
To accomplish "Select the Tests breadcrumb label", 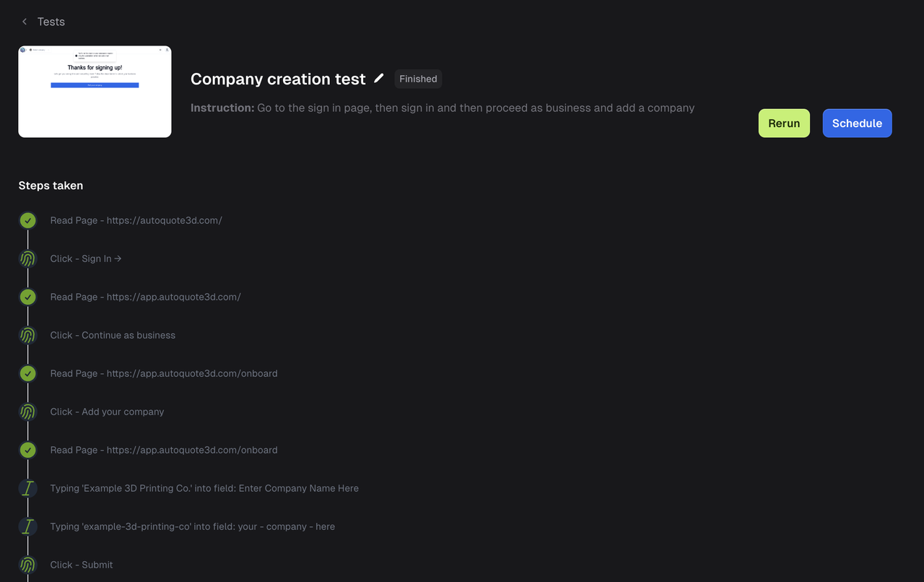I will [x=51, y=22].
